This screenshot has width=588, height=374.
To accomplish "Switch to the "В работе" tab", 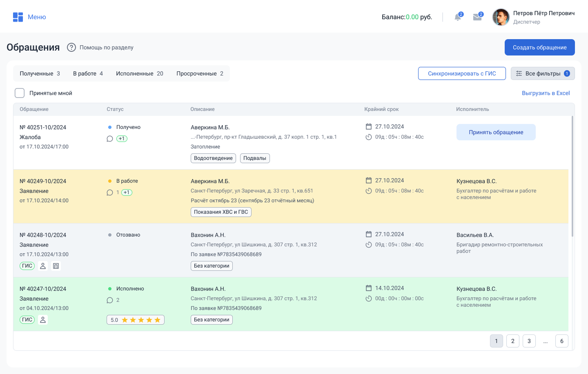I will [88, 73].
